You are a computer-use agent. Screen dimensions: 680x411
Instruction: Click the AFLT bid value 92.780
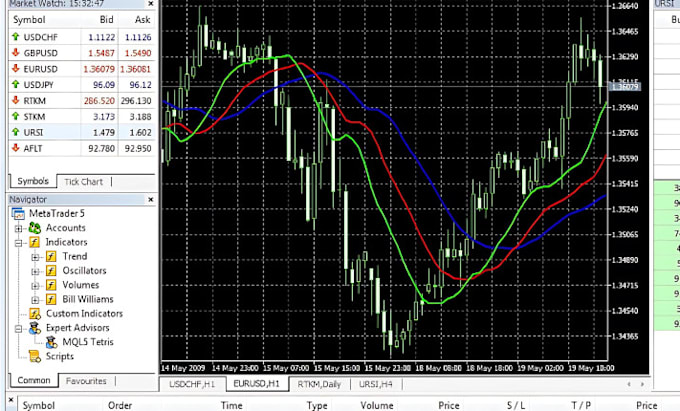pyautogui.click(x=102, y=148)
